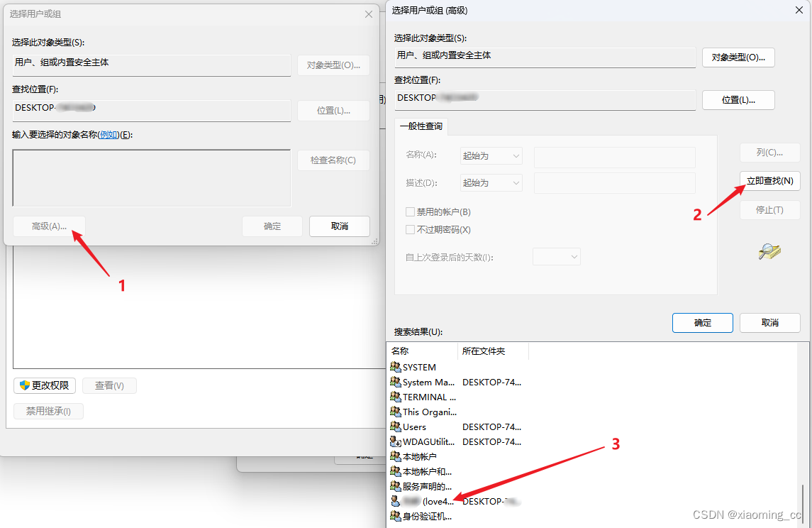Click DESKTOP-74... folder in Users row

pos(492,427)
